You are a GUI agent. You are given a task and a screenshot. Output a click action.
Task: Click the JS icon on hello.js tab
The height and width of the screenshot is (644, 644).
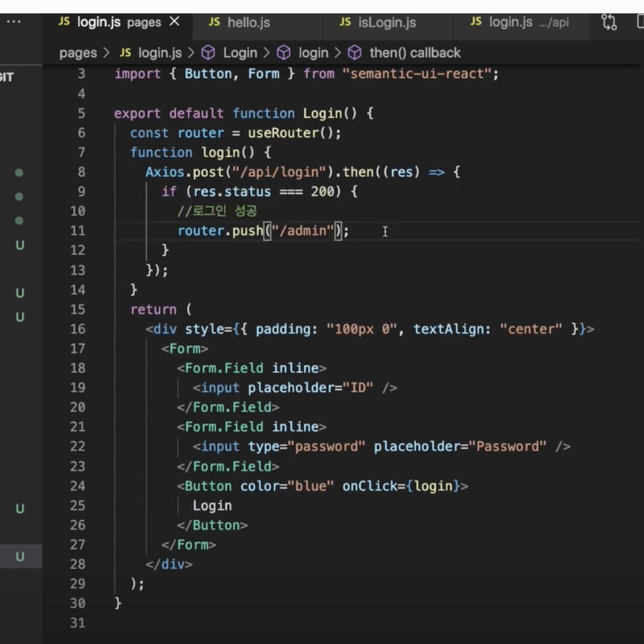214,22
